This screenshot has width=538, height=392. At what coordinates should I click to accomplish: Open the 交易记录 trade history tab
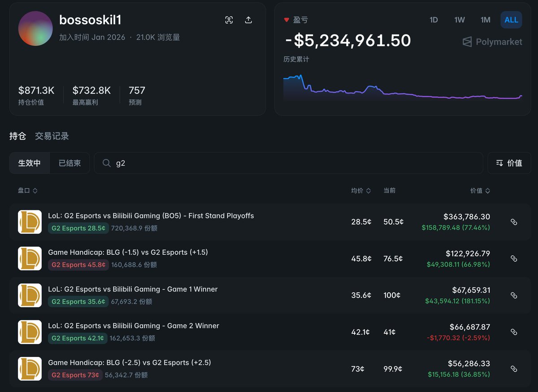pos(52,136)
